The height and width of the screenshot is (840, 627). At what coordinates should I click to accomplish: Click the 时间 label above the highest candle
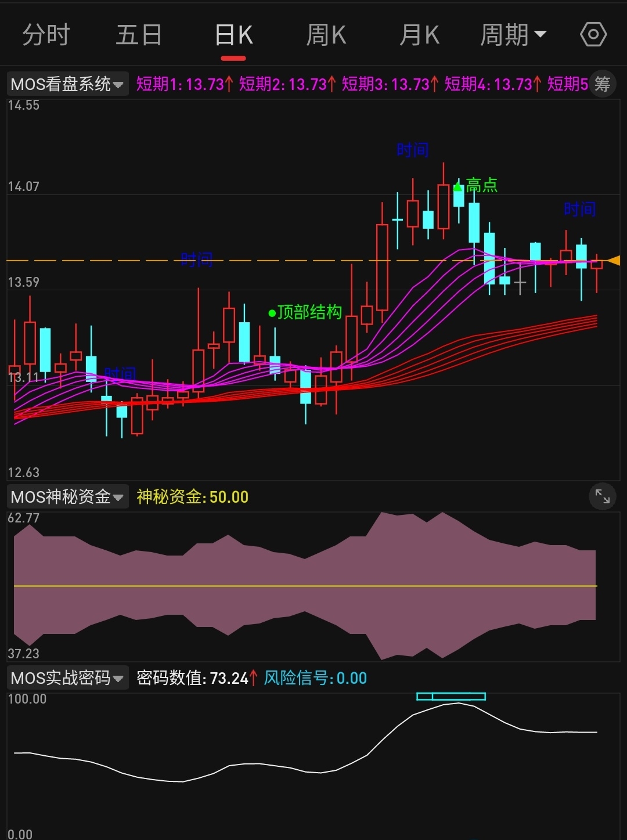pos(413,150)
